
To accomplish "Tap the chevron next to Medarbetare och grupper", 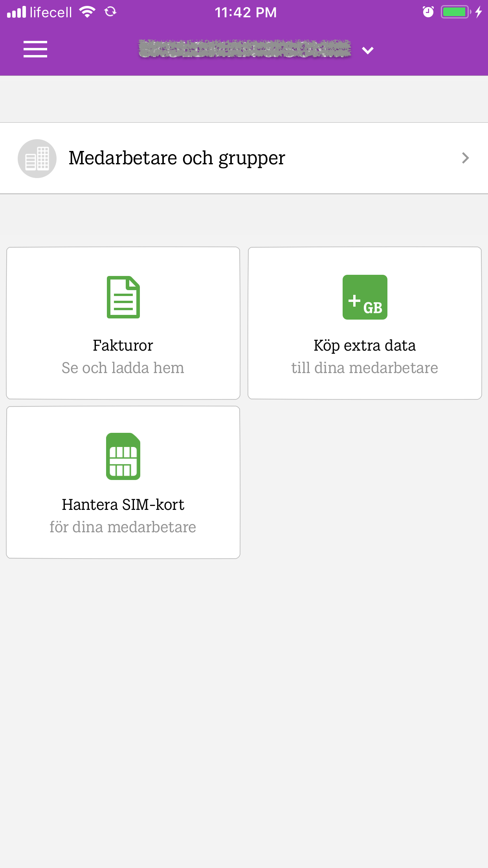I will pos(466,158).
